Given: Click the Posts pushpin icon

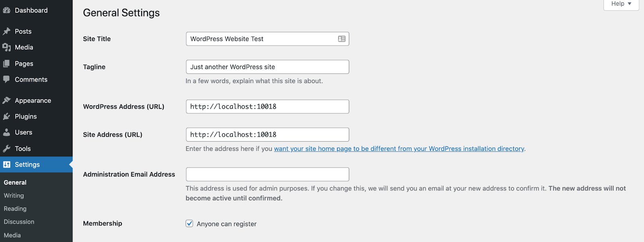Looking at the screenshot, I should (6, 31).
